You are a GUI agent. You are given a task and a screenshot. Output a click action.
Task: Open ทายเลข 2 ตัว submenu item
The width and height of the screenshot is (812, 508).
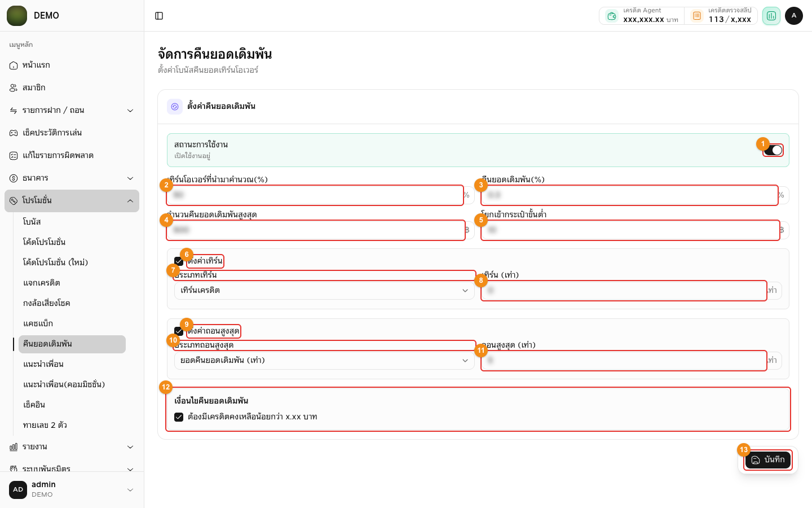coord(72,426)
